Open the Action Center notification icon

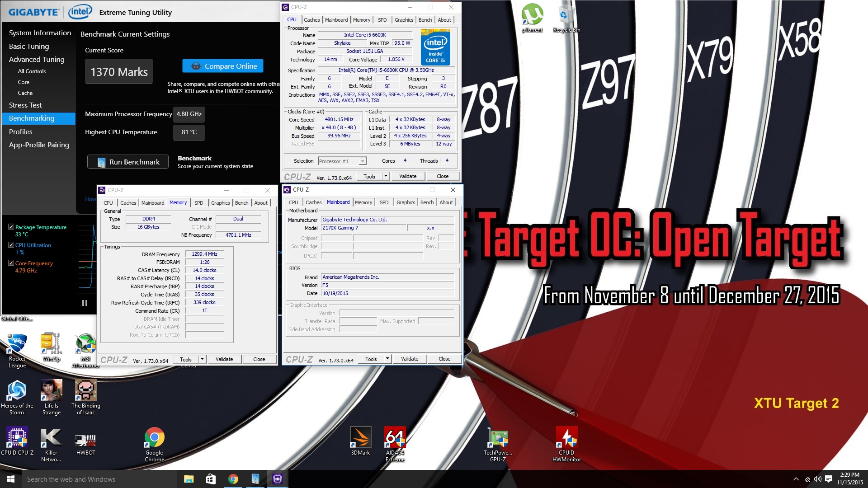click(829, 479)
